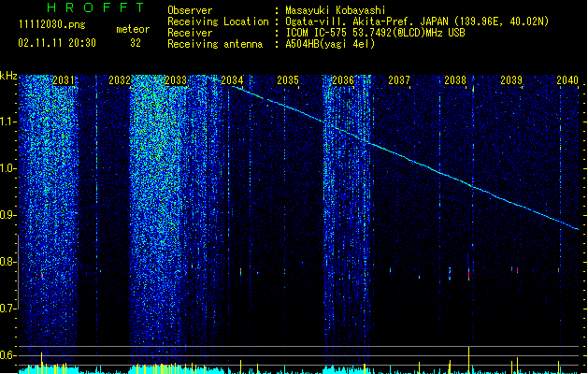Click the date stamp 02.11.11 20:30

57,43
